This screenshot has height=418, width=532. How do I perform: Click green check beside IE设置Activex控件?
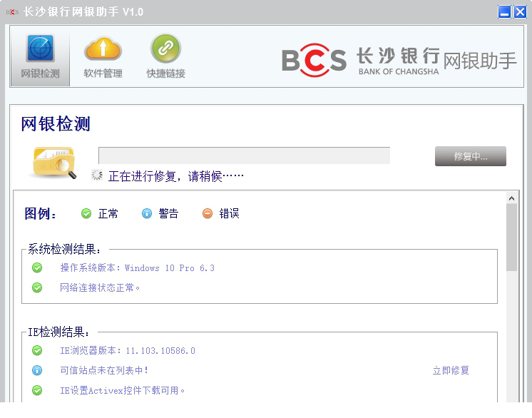(37, 390)
